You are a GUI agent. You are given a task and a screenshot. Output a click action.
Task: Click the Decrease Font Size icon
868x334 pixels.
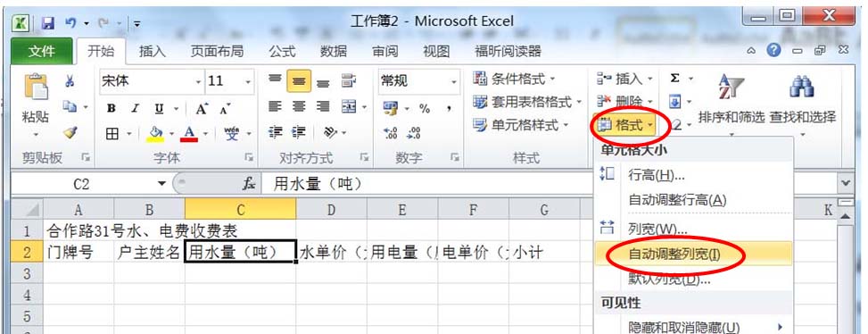225,109
